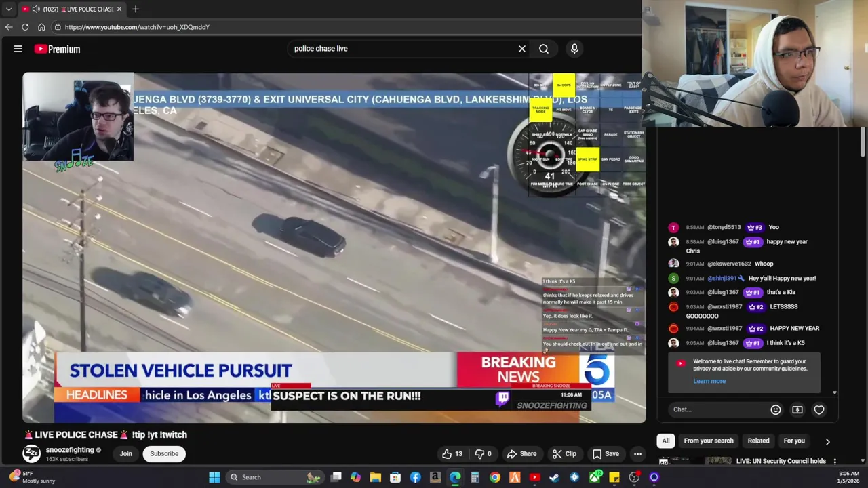Click the Share button
The width and height of the screenshot is (868, 488).
pyautogui.click(x=521, y=454)
